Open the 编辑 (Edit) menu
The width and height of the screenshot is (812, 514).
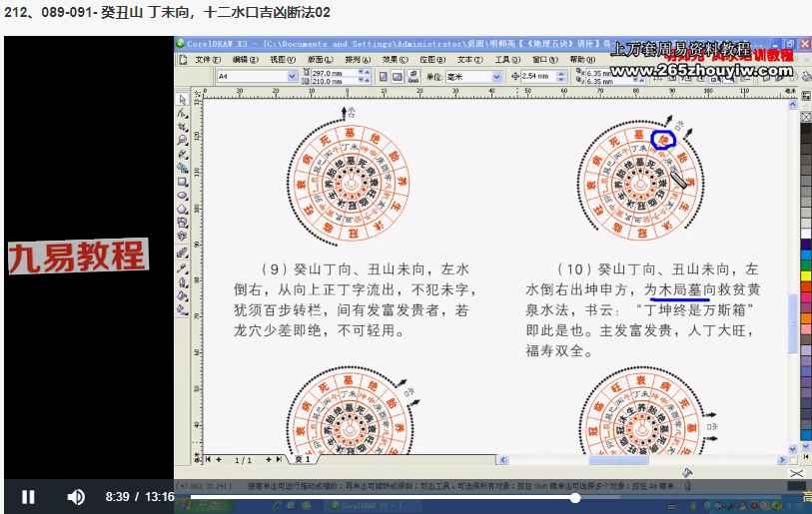coord(246,60)
